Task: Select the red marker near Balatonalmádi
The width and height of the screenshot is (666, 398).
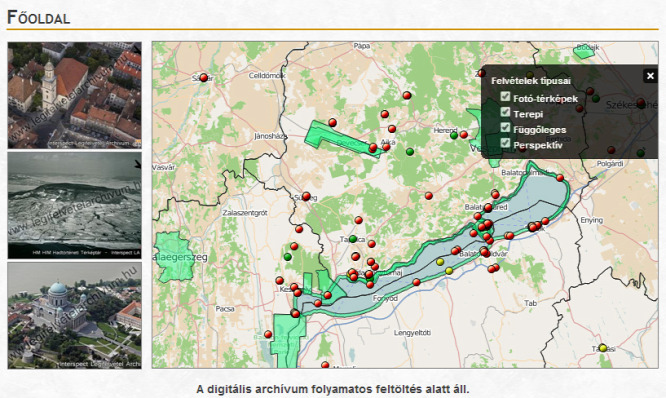Action: coord(560,178)
